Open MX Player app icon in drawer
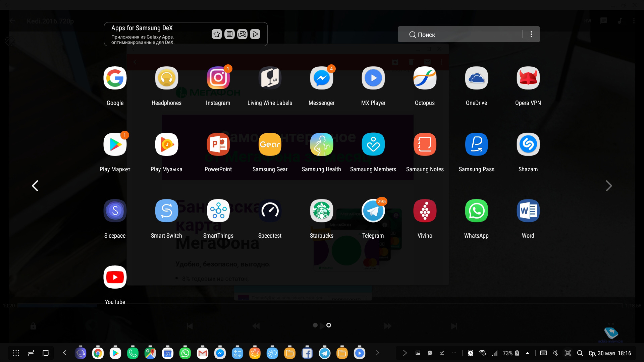Image resolution: width=644 pixels, height=362 pixels. (373, 78)
